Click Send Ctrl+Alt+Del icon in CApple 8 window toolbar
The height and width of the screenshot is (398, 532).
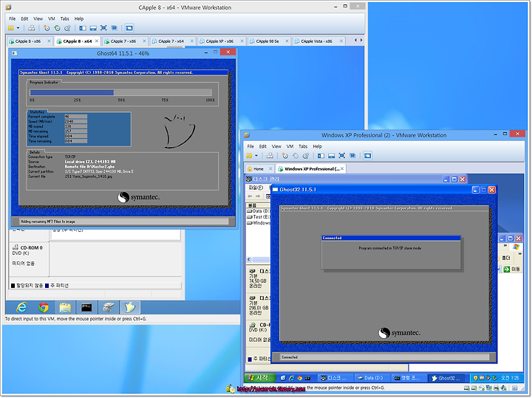32,28
